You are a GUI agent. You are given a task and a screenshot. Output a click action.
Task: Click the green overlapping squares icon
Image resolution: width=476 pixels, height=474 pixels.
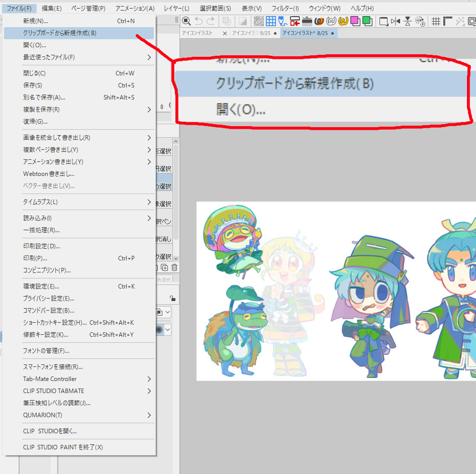click(x=367, y=21)
